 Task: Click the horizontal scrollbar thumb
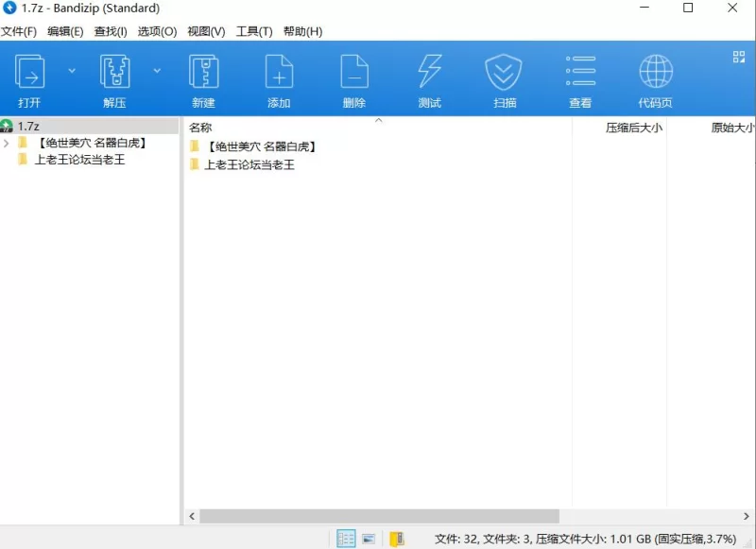[x=380, y=516]
